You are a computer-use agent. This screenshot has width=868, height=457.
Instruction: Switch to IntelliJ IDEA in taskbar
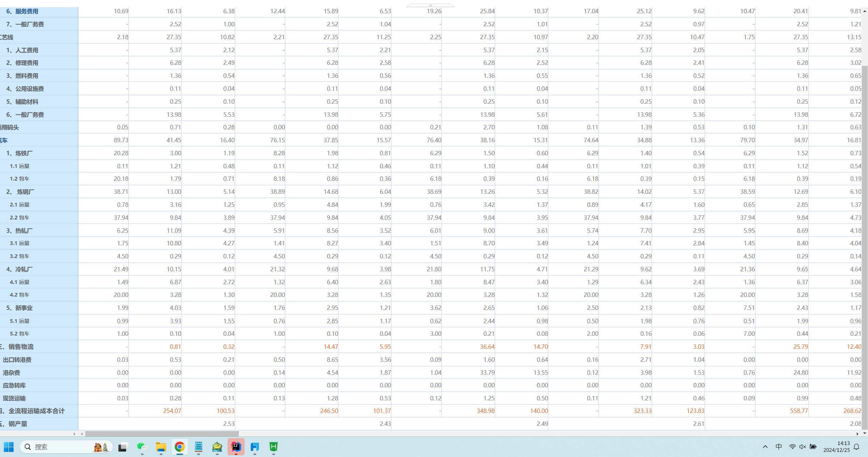tap(236, 447)
